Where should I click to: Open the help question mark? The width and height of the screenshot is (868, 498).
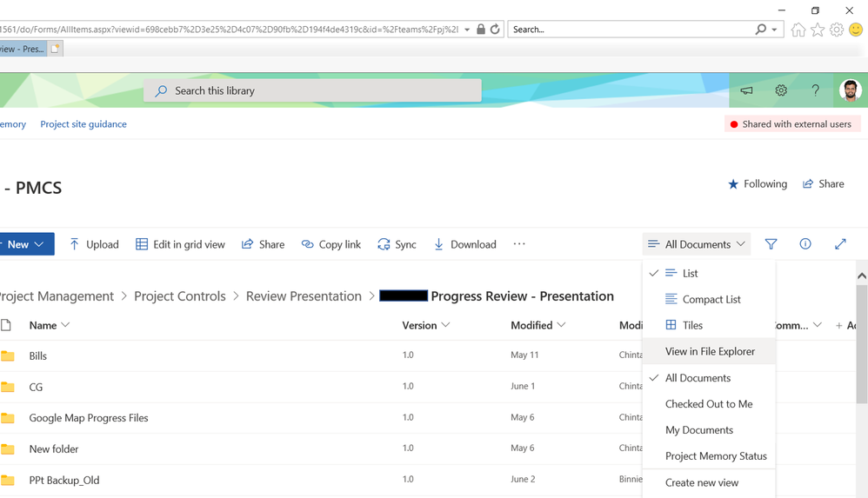point(816,90)
